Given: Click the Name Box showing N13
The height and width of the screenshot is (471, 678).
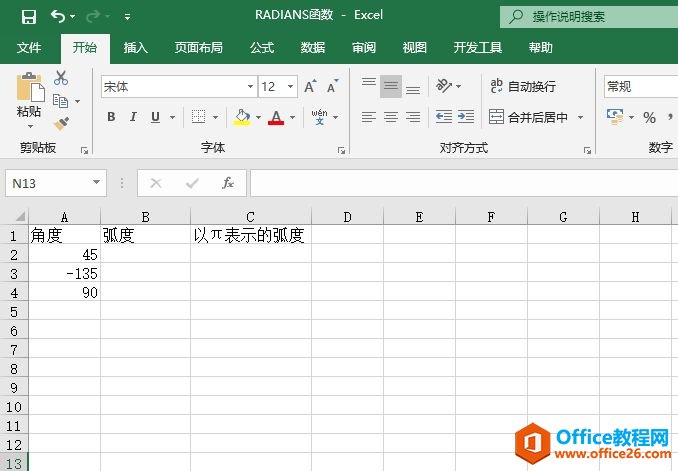Looking at the screenshot, I should (48, 183).
